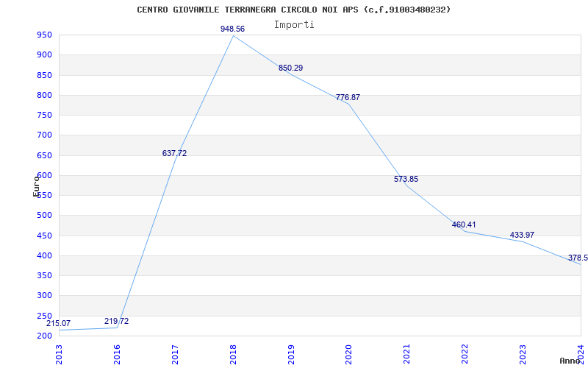Click the 219.72 data label
This screenshot has height=368, width=588.
click(117, 321)
